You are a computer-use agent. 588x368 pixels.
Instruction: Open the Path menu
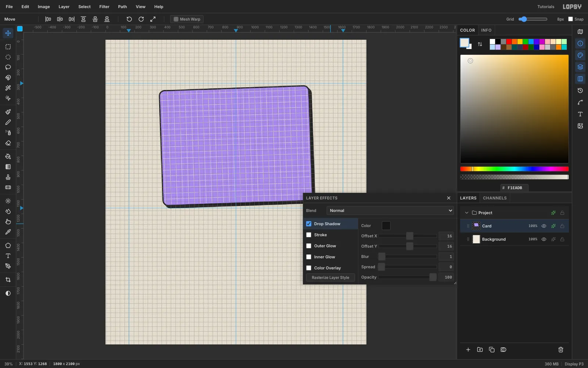(122, 7)
